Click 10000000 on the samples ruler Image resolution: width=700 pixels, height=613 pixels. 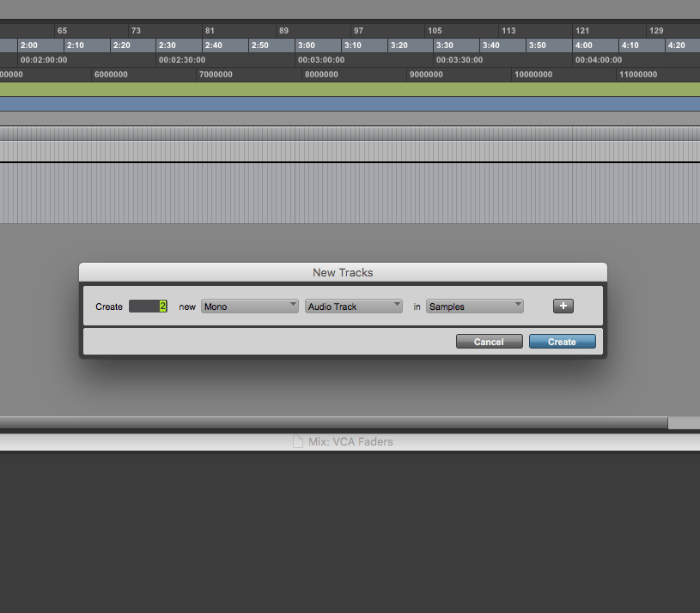pyautogui.click(x=533, y=75)
